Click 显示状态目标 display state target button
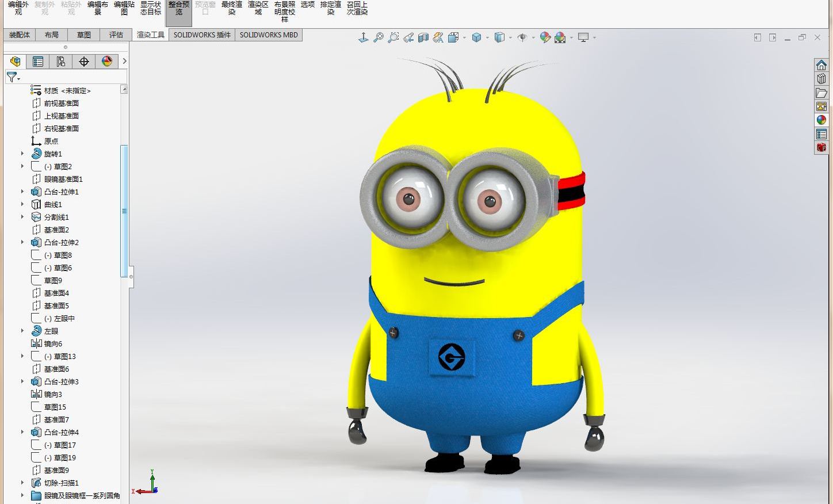This screenshot has height=504, width=833. tap(151, 8)
